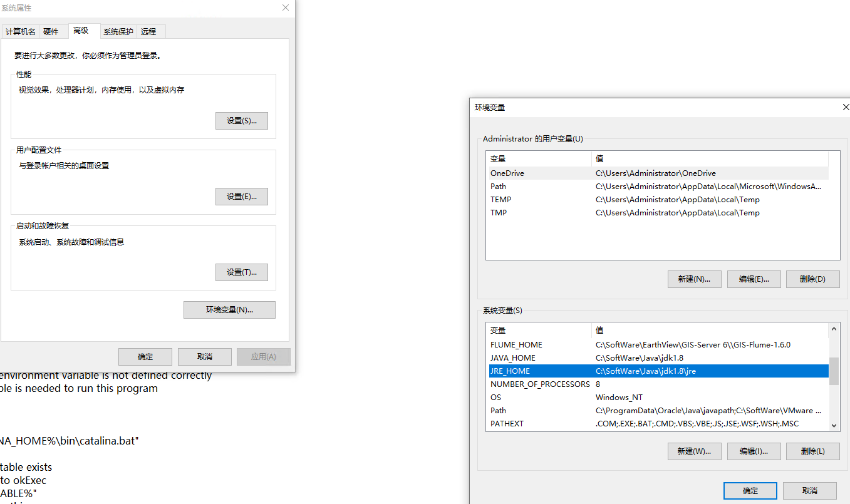Confirm 系统属性 dialog with 确定

point(145,357)
